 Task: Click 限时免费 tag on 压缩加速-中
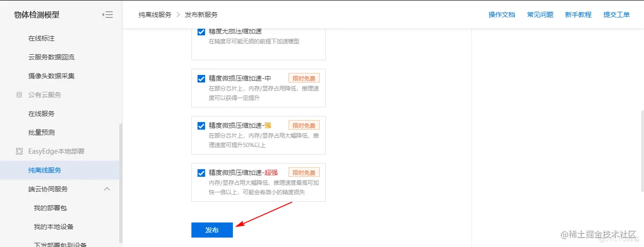[304, 78]
